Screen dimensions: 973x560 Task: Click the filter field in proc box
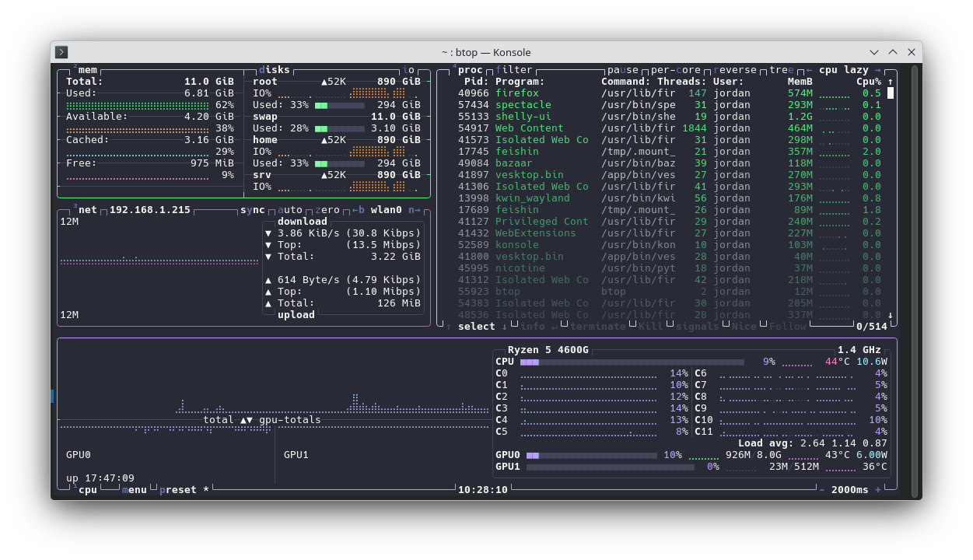514,70
